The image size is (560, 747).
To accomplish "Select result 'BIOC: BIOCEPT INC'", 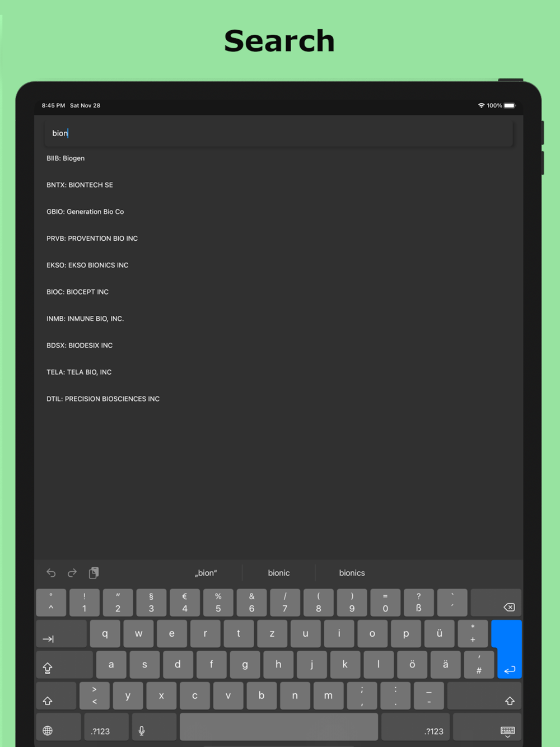I will coord(77,292).
